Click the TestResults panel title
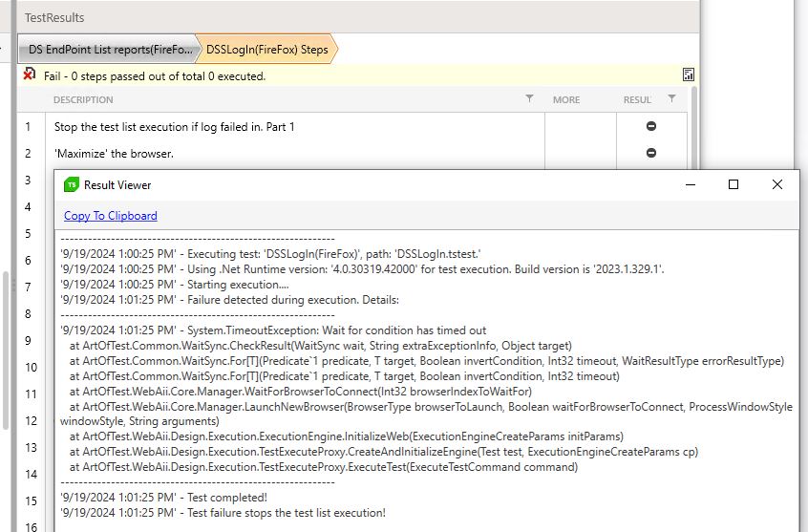 tap(54, 17)
